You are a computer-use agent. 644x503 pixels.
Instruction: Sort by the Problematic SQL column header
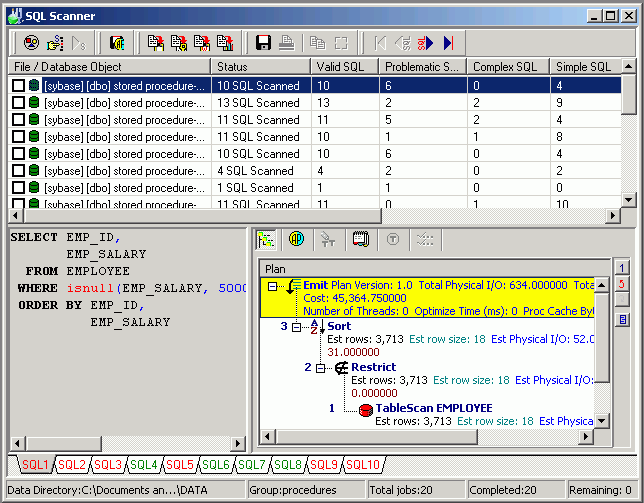pyautogui.click(x=419, y=67)
